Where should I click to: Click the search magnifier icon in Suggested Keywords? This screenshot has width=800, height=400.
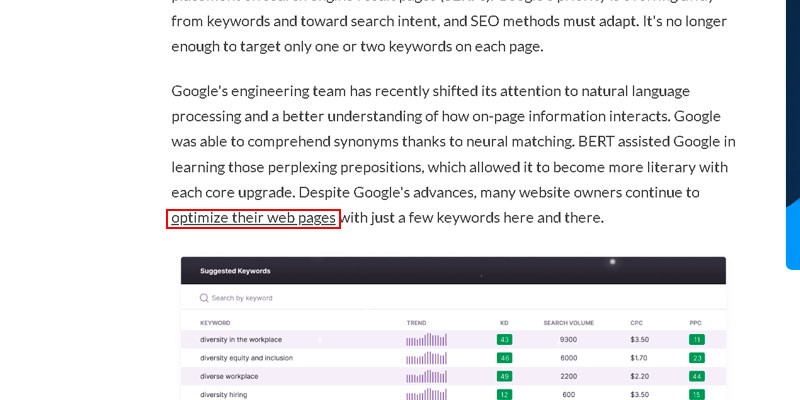tap(204, 298)
